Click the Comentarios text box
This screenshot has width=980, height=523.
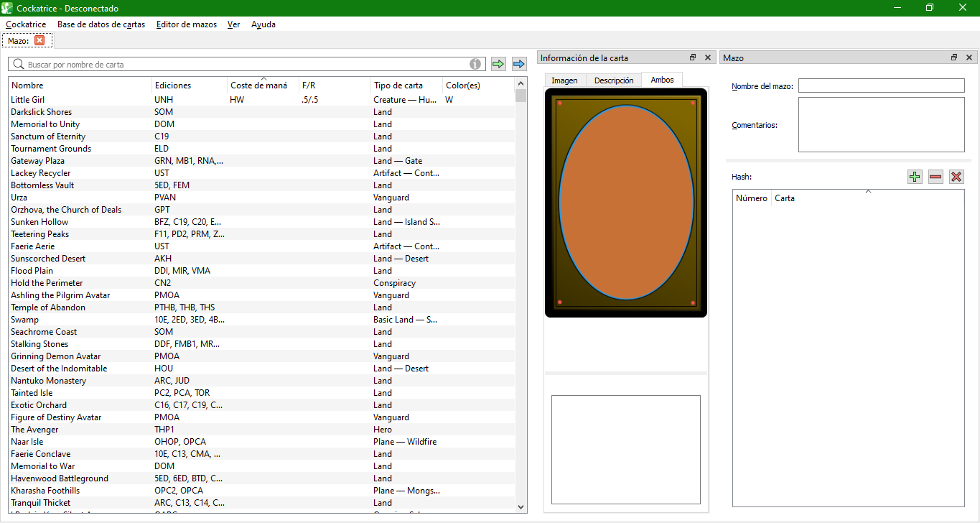[882, 124]
